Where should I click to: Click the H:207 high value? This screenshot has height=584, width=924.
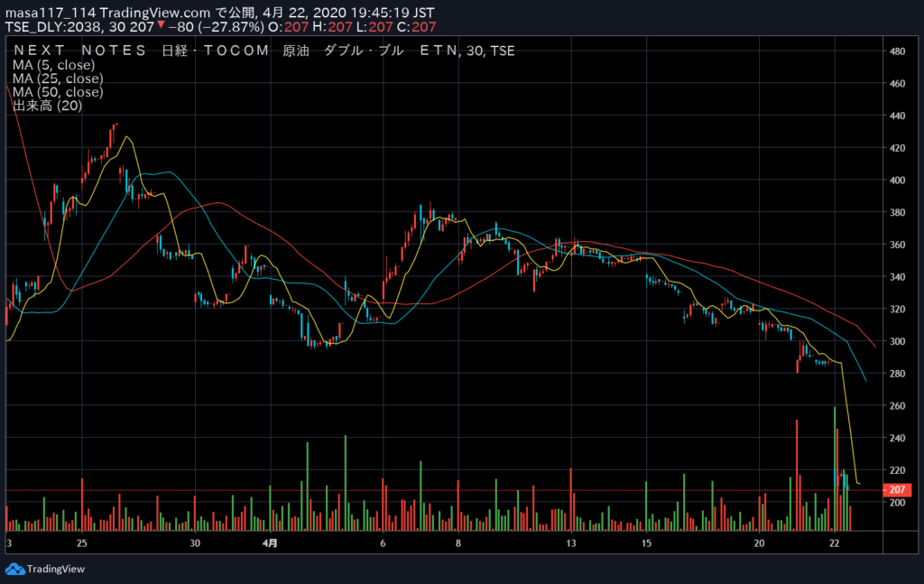click(332, 27)
